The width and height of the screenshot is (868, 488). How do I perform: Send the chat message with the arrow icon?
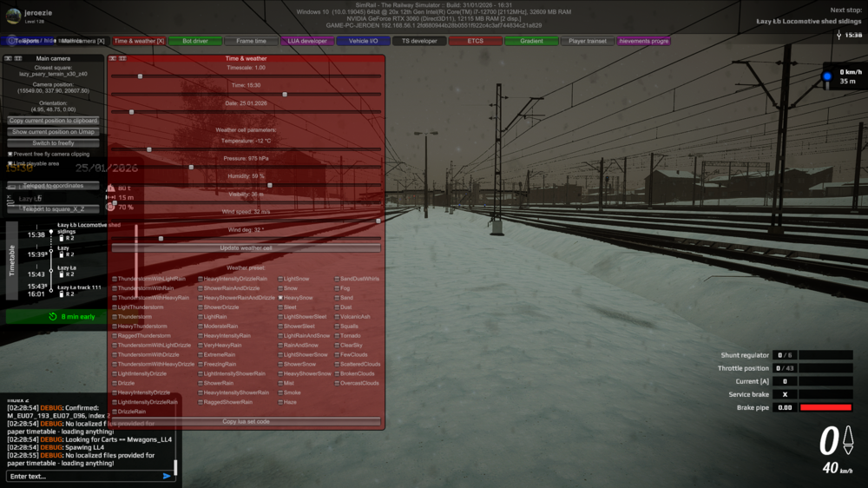(167, 476)
